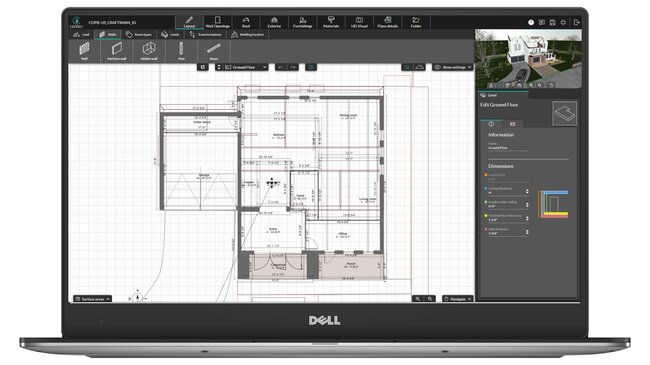Viewport: 650px width, 365px height.
Task: Expand the Surface areas panel
Action: point(92,299)
